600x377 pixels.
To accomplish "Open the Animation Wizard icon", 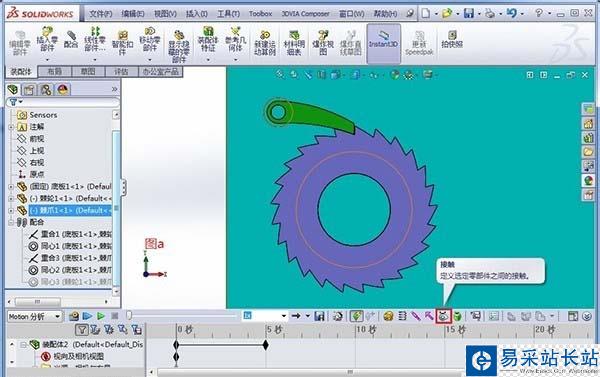I will point(338,316).
